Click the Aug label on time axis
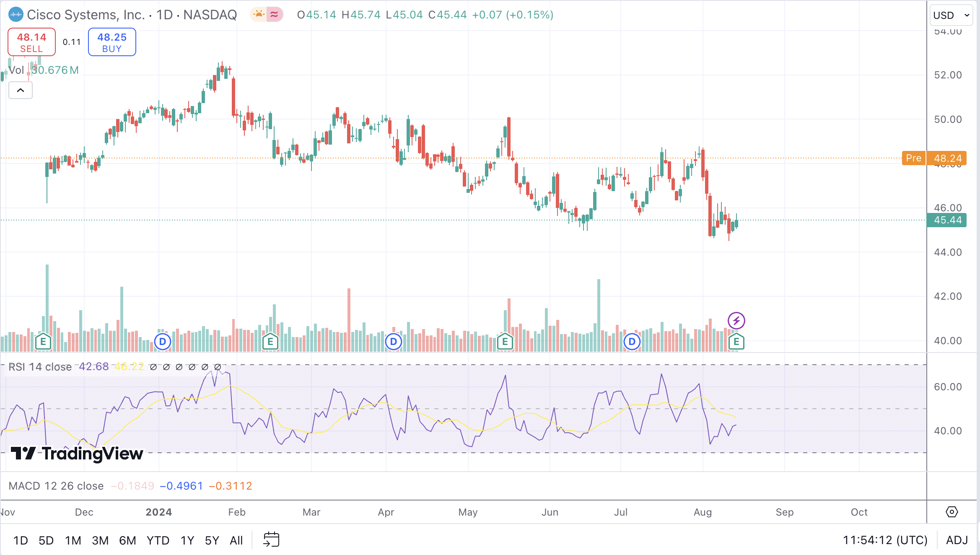 (x=703, y=512)
